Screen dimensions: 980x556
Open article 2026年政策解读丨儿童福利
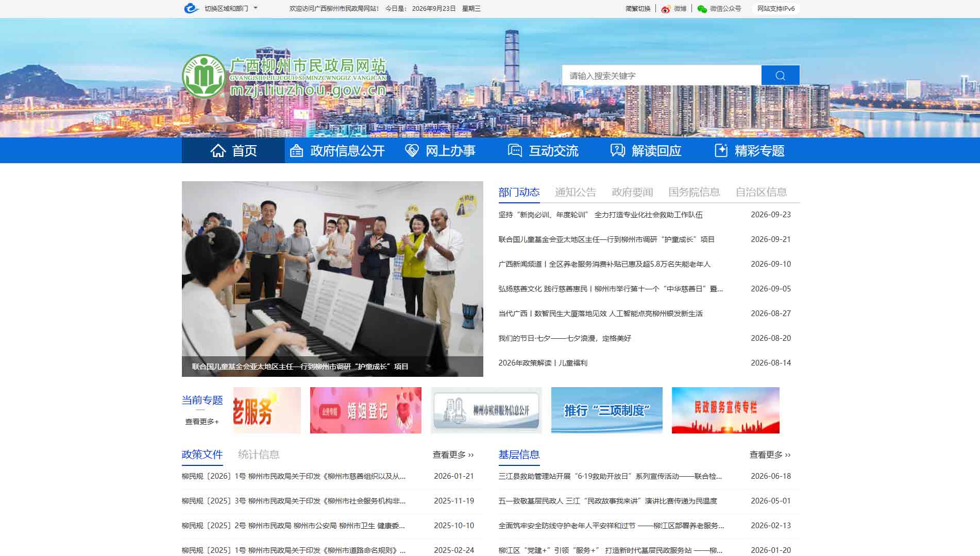(543, 363)
